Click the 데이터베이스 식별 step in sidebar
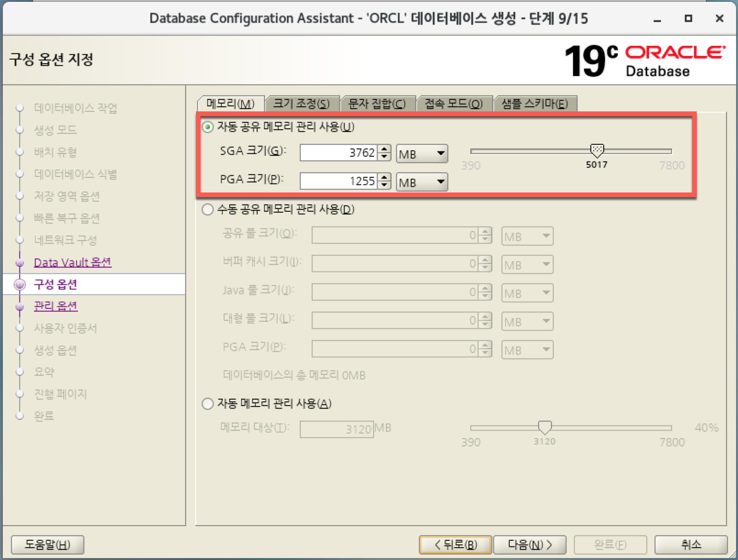This screenshot has width=738, height=560. click(x=75, y=174)
